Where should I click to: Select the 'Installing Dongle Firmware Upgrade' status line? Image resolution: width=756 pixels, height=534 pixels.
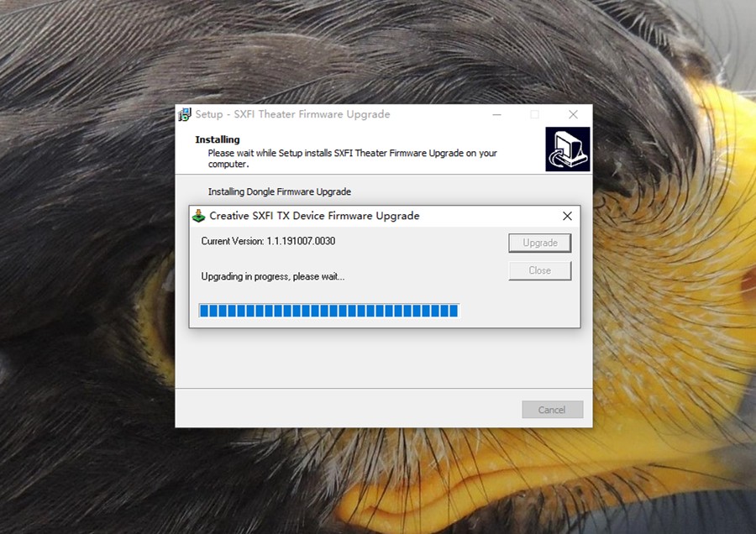tap(279, 191)
